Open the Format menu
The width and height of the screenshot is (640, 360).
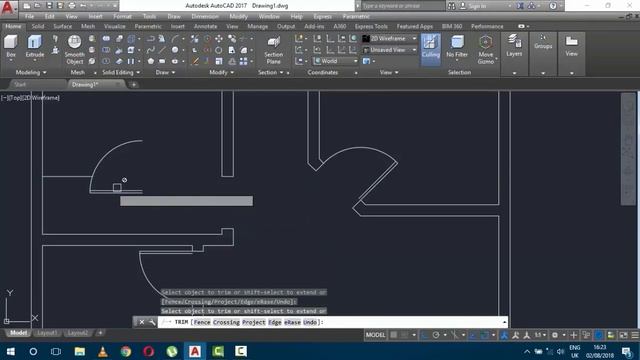point(122,16)
